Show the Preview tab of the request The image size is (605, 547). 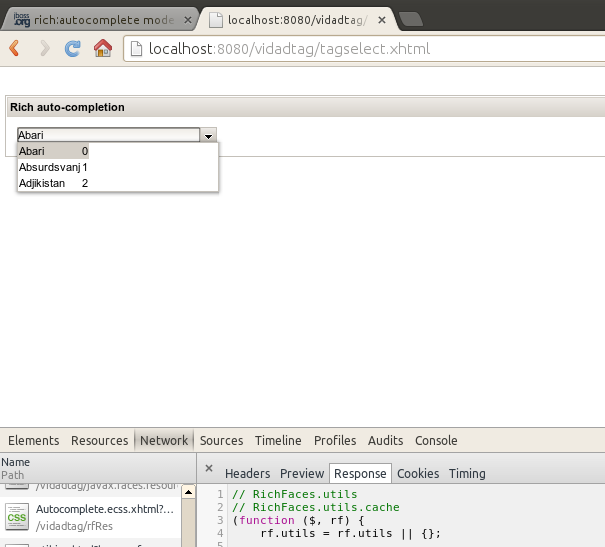302,474
